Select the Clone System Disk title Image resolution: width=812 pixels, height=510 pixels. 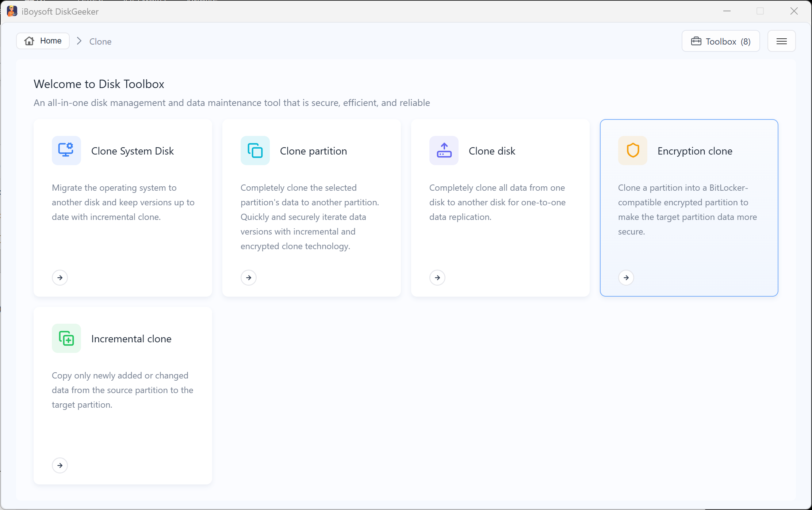pyautogui.click(x=133, y=151)
